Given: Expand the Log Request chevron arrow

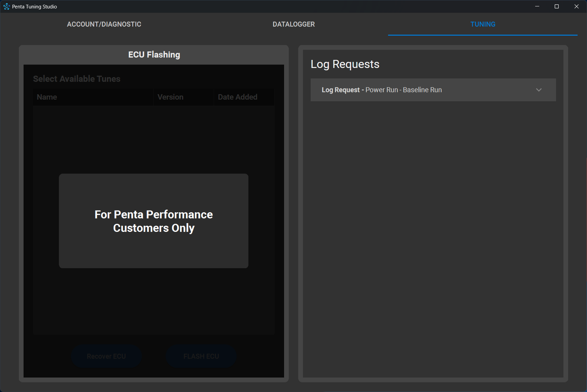Looking at the screenshot, I should pyautogui.click(x=539, y=90).
